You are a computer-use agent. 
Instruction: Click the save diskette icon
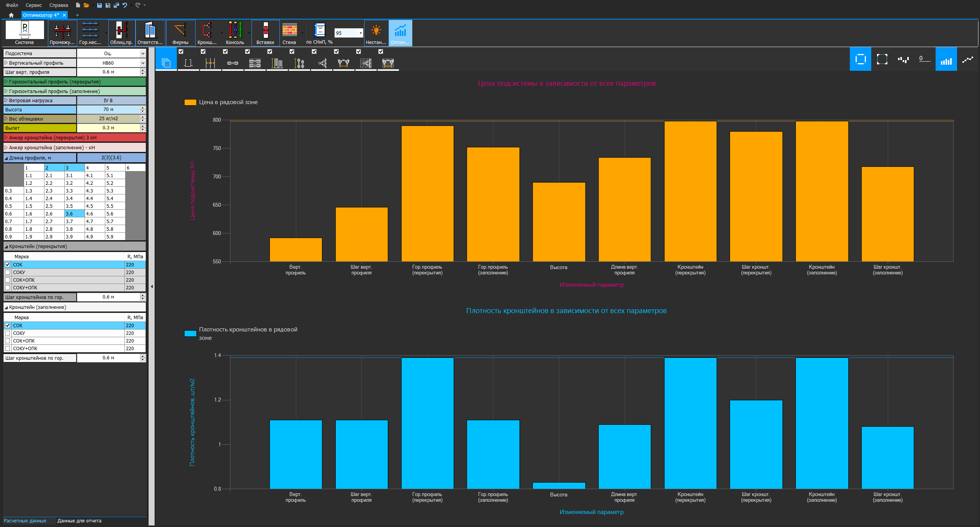pyautogui.click(x=100, y=5)
